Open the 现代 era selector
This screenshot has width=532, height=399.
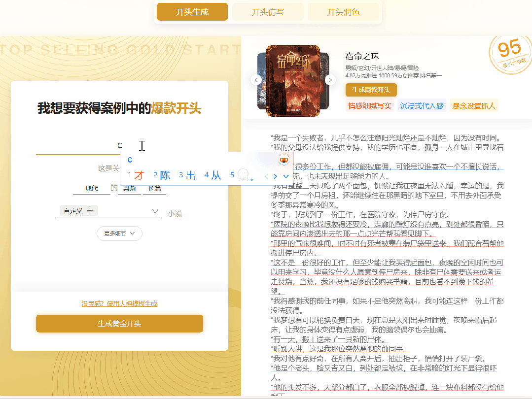tap(92, 188)
